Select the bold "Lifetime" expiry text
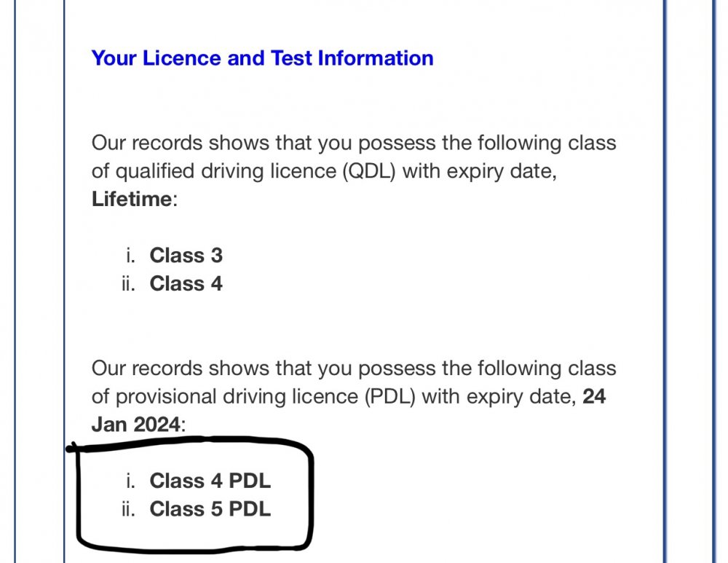 tap(132, 200)
